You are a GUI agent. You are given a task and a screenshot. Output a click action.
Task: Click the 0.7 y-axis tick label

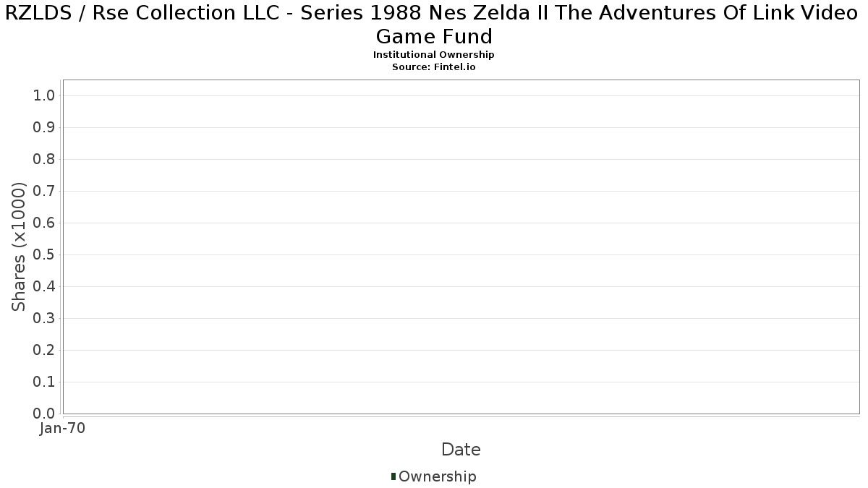(x=44, y=192)
